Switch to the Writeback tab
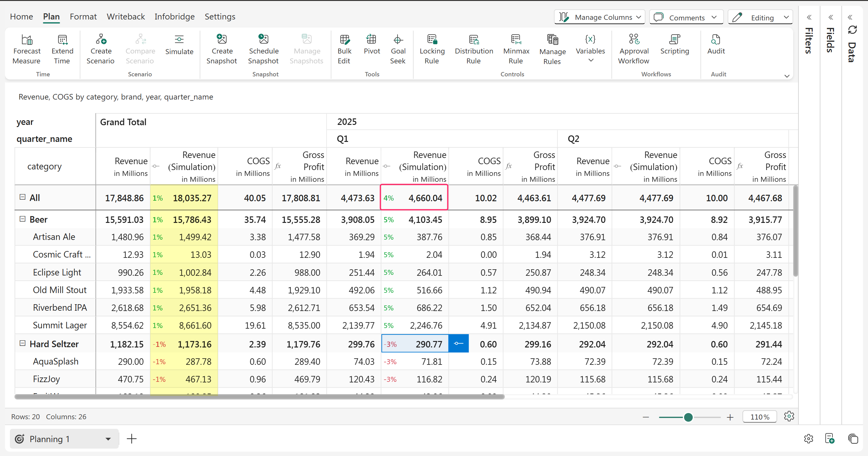Viewport: 868px width, 456px height. [126, 16]
